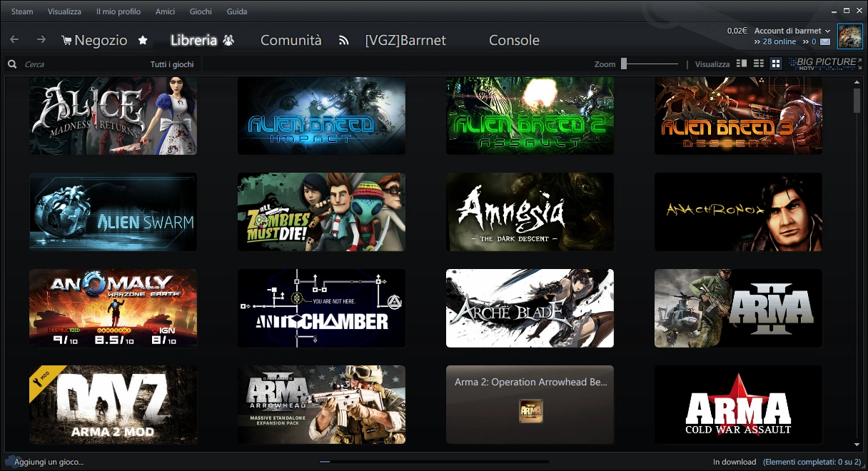The image size is (868, 471).
Task: Open the envelope inbox icon
Action: pos(824,42)
